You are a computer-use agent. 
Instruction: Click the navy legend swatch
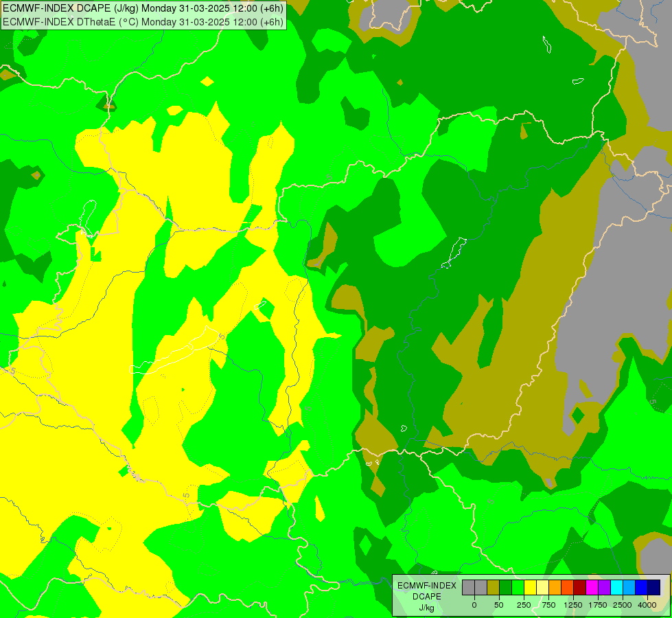(654, 587)
